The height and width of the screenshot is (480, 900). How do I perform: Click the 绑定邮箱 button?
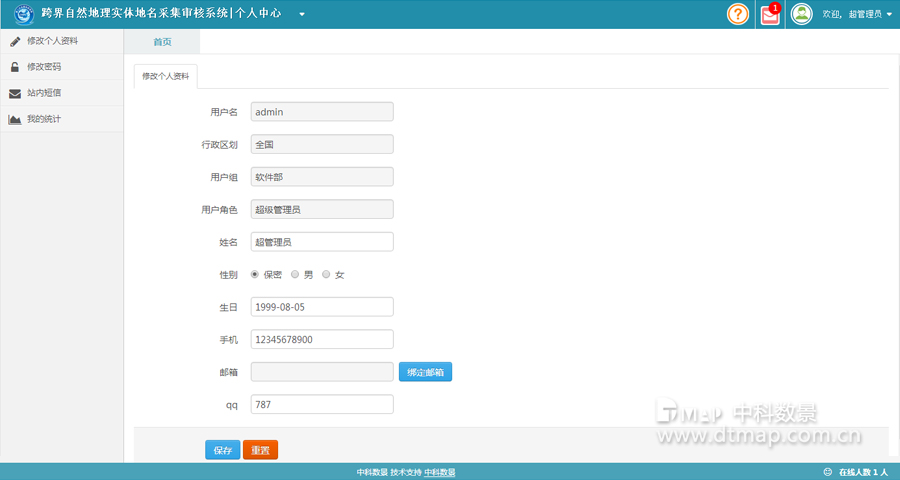pos(425,372)
